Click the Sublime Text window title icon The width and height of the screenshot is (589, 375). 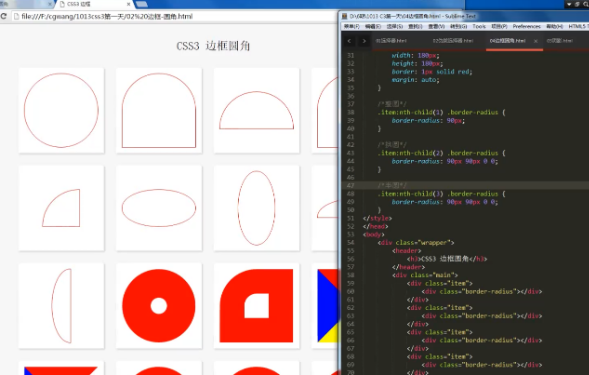[x=344, y=16]
